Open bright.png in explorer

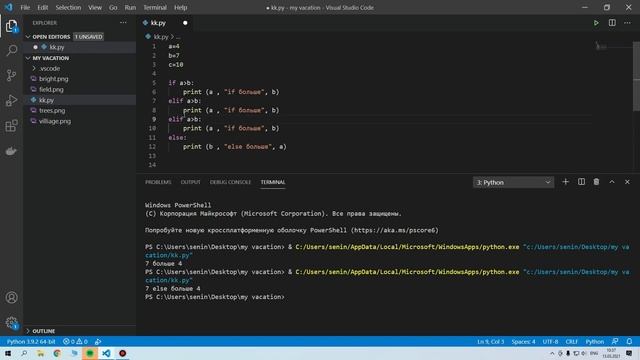53,79
